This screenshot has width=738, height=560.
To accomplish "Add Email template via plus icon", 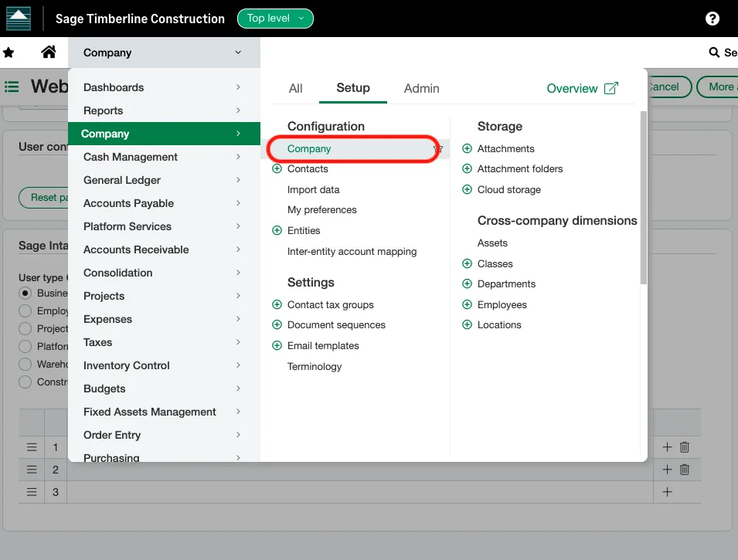I will click(277, 345).
